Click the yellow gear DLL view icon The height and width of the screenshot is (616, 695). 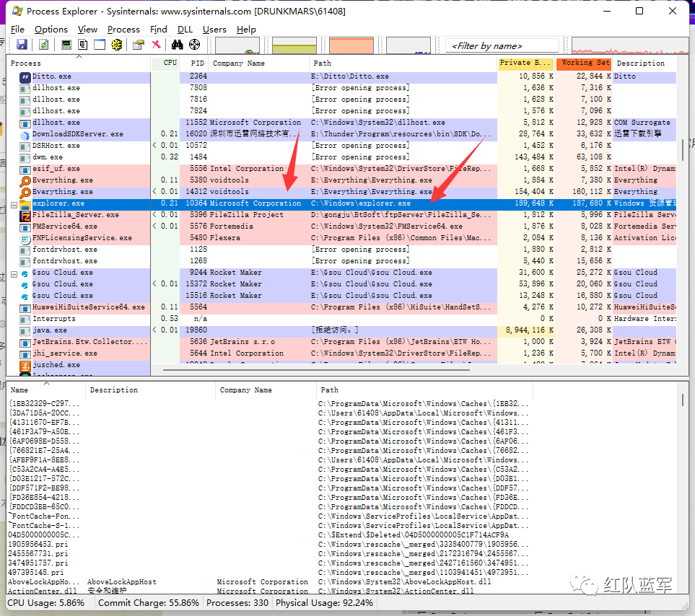coord(117,44)
